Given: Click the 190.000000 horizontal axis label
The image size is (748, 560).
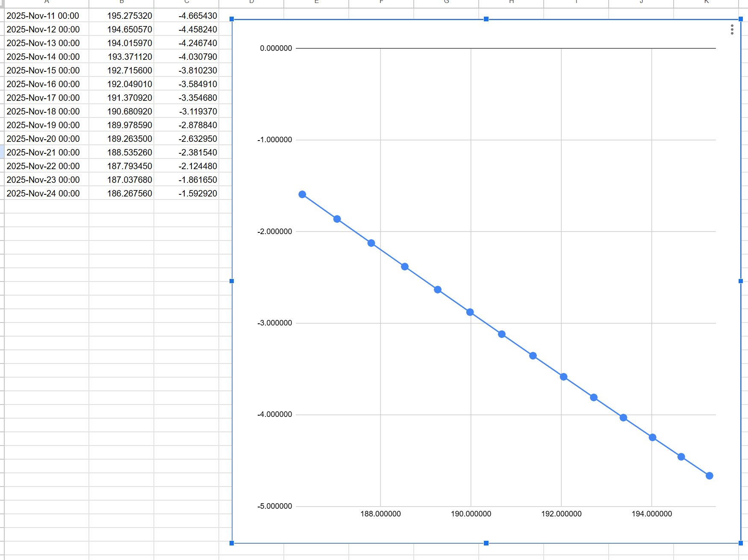Looking at the screenshot, I should click(x=471, y=514).
